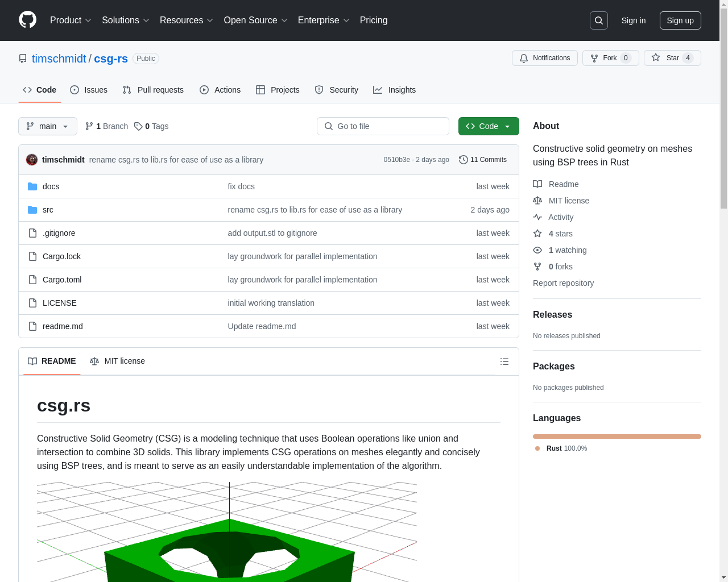Open commit hash 0510b3e
Image resolution: width=728 pixels, height=582 pixels.
coord(396,160)
